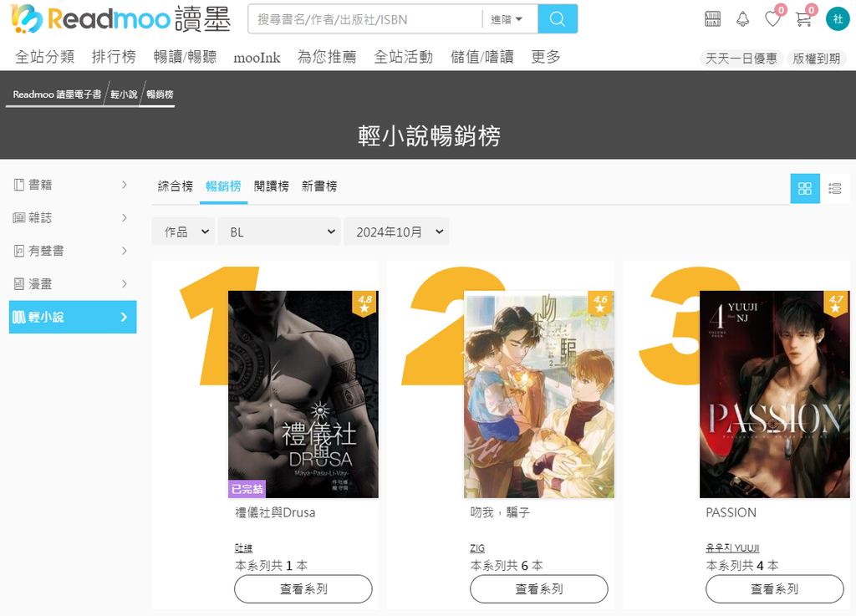Open the 2024年10月 month dropdown

(396, 232)
